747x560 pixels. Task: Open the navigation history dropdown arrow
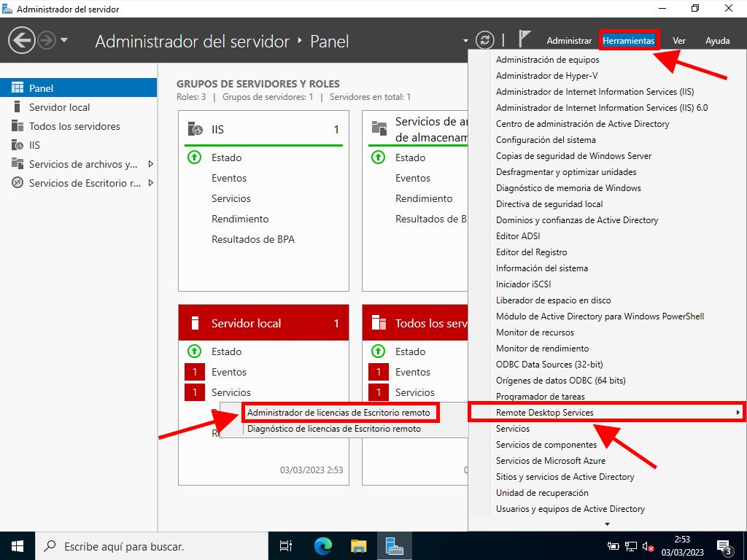[x=64, y=40]
